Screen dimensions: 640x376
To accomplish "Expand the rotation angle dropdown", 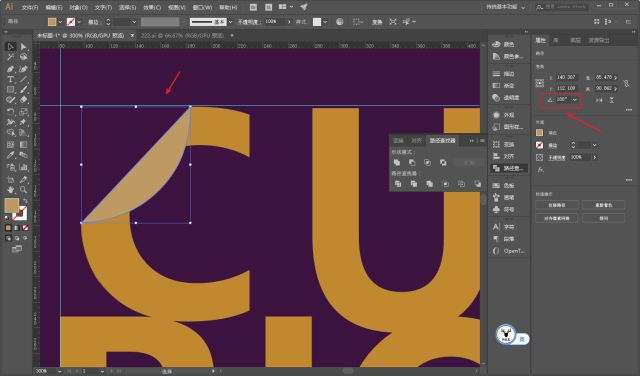I will tap(575, 100).
